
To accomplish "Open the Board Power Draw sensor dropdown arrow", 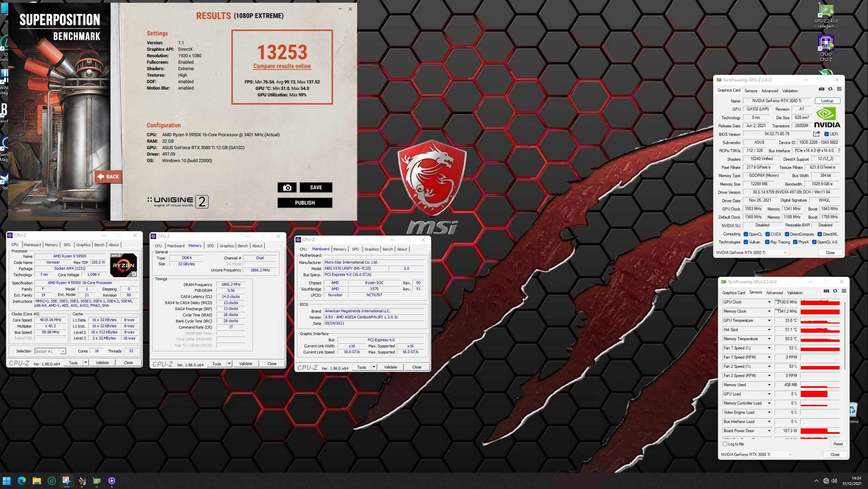I will (769, 431).
